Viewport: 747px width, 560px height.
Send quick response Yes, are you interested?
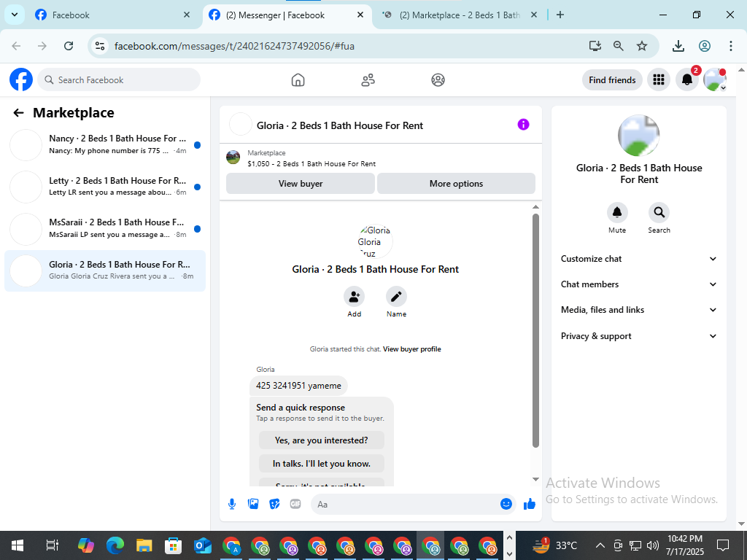pos(322,440)
